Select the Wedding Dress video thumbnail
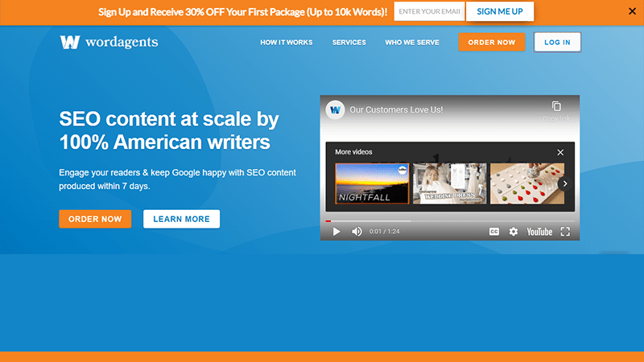 coord(450,183)
